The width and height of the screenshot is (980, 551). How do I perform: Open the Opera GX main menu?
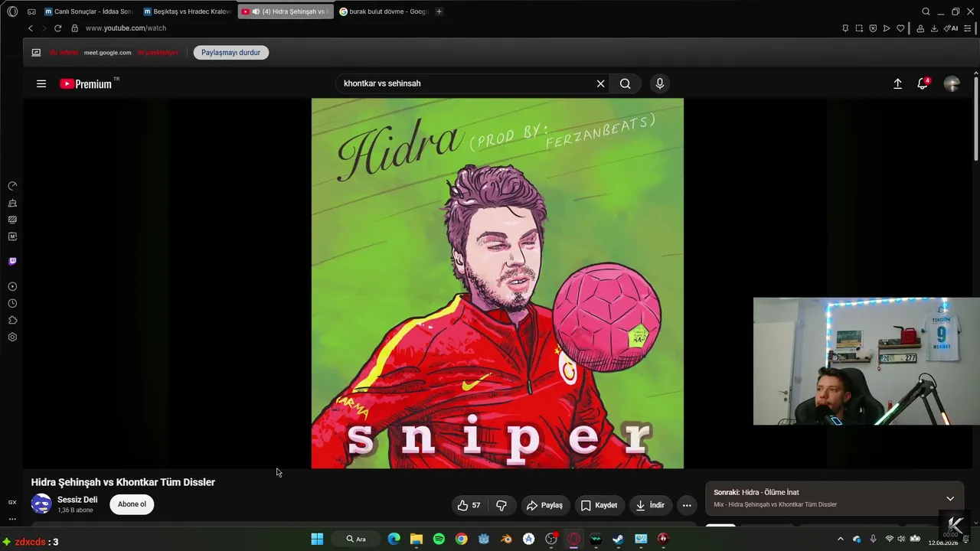(x=12, y=11)
